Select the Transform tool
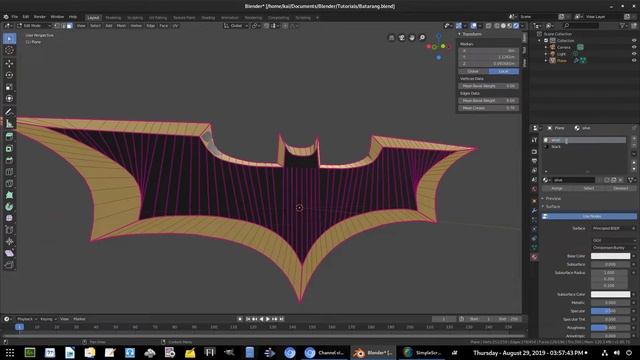 click(9, 98)
